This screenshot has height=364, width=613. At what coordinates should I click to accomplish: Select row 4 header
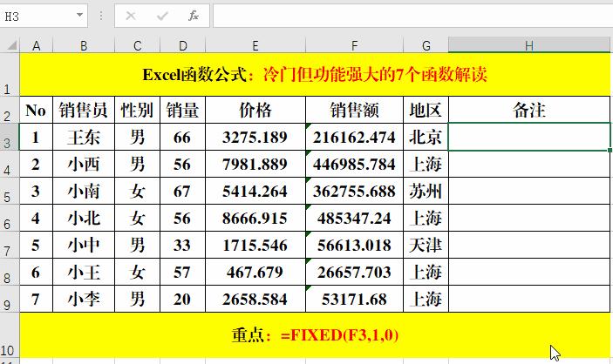(x=10, y=164)
